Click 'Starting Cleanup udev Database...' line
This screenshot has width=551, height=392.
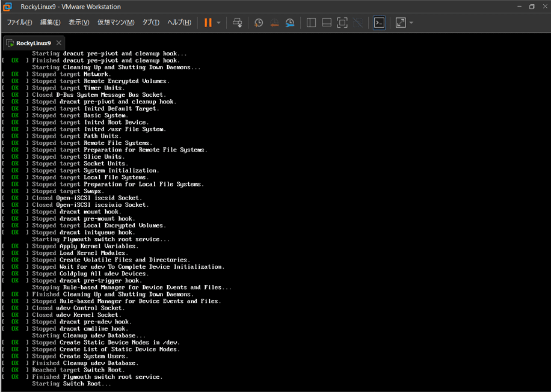[88, 335]
